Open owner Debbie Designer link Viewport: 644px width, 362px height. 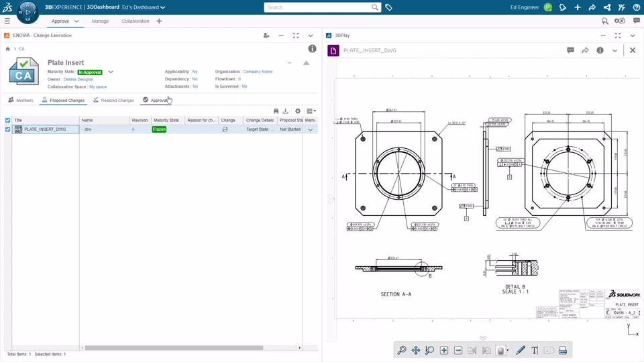78,79
